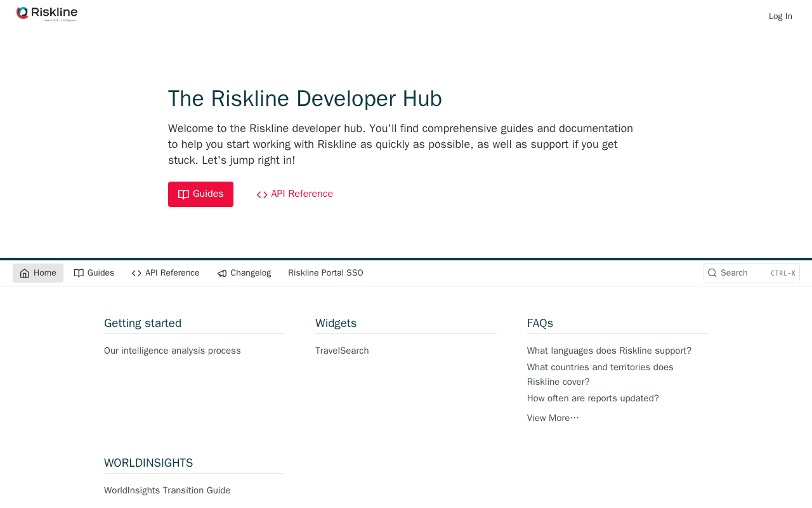Open Our intelligence analysis process
Image resolution: width=812 pixels, height=508 pixels.
(x=173, y=351)
